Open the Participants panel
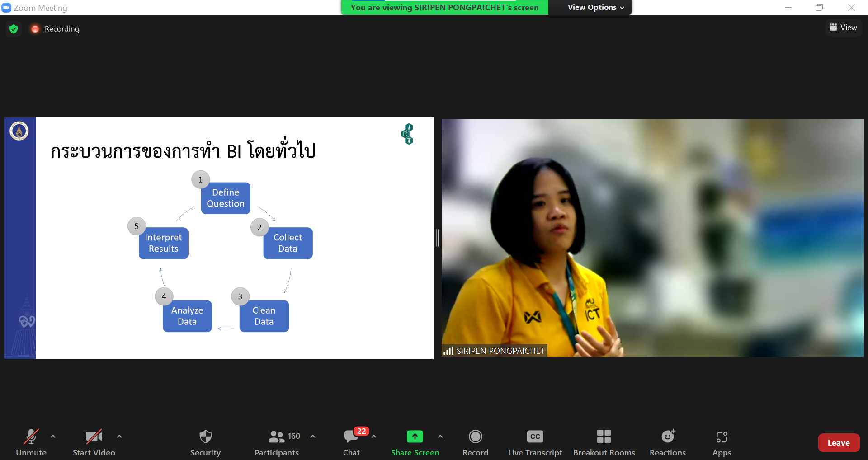 point(276,442)
